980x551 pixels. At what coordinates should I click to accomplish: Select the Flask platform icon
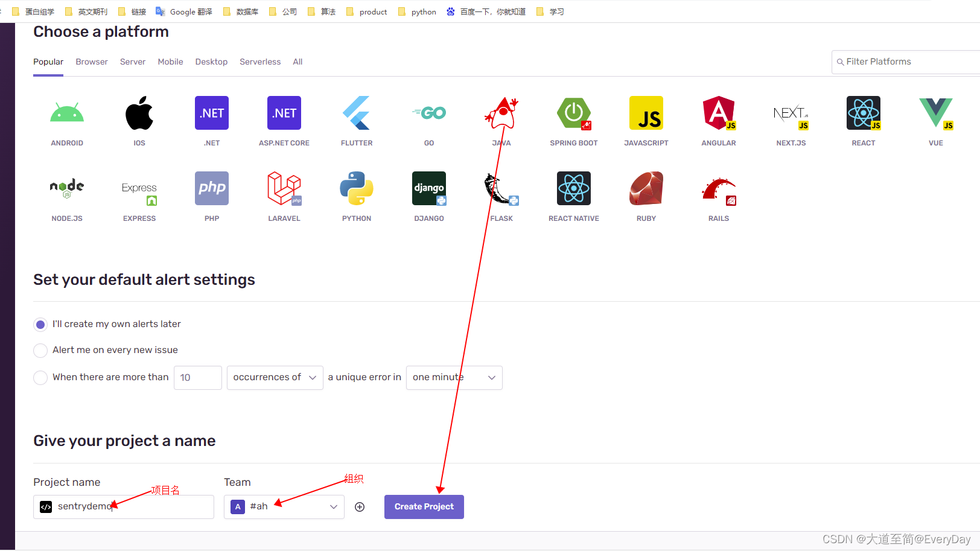pos(501,188)
